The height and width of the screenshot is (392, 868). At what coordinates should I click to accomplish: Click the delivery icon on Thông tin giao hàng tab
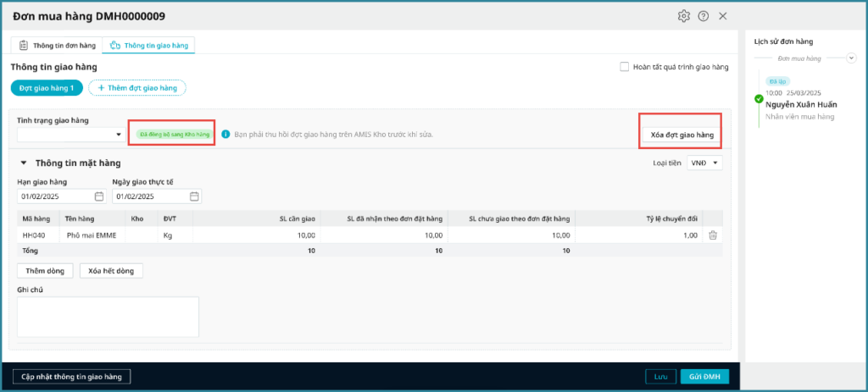115,46
